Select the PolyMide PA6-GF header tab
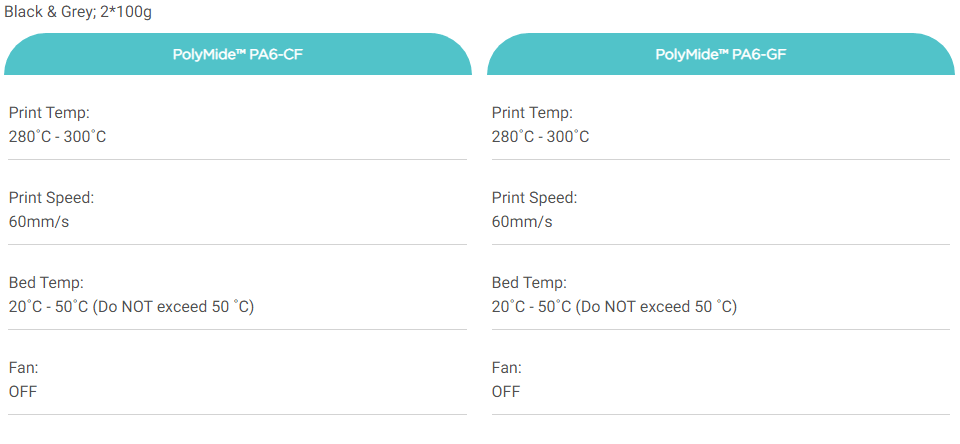This screenshot has height=444, width=960. (x=720, y=55)
